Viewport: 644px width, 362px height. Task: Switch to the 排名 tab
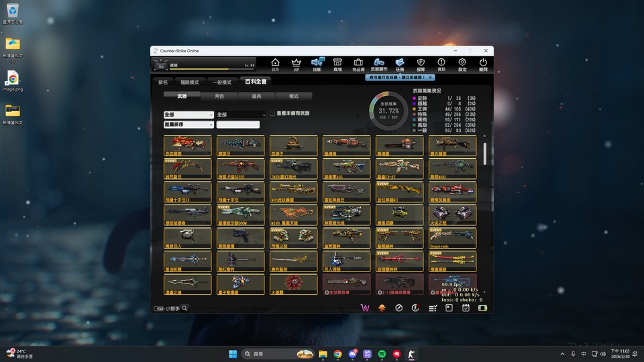pyautogui.click(x=163, y=82)
